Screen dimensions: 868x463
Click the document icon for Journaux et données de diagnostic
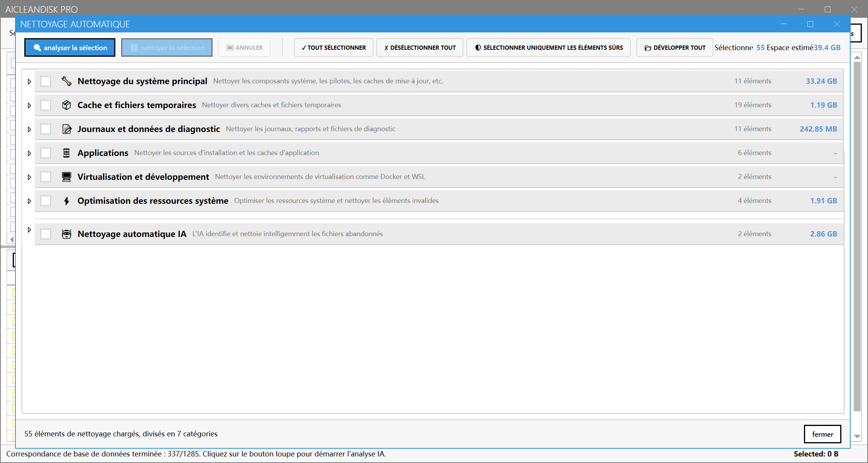(x=67, y=129)
